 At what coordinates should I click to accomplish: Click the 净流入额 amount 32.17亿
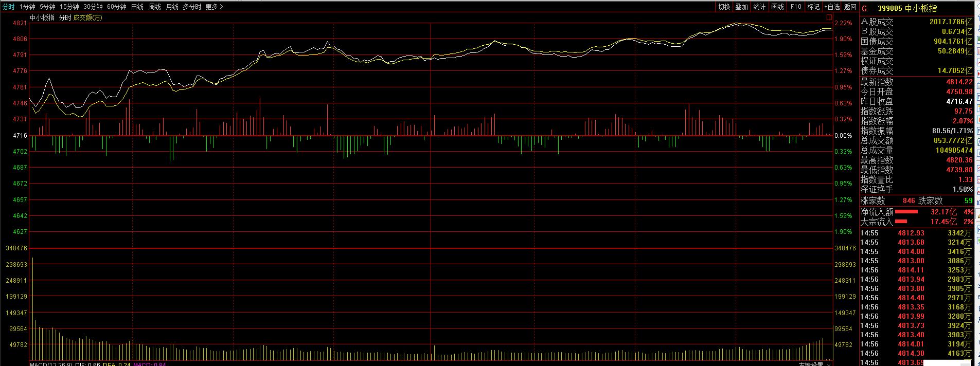click(x=944, y=212)
